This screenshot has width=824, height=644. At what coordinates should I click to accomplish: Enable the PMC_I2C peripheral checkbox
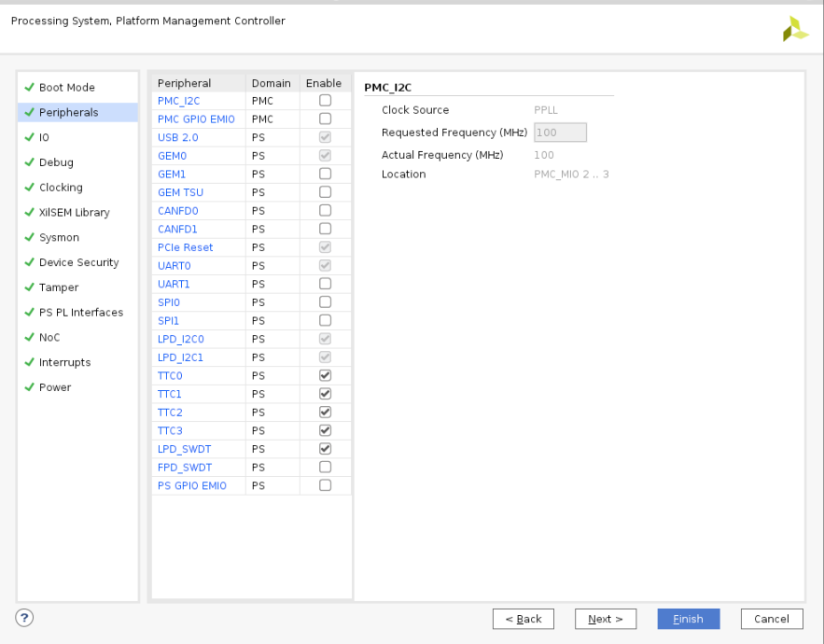tap(325, 101)
